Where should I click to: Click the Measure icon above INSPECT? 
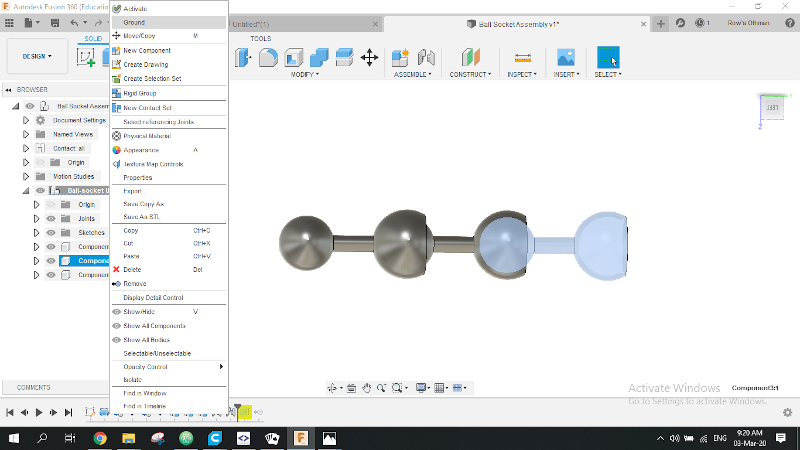click(522, 57)
